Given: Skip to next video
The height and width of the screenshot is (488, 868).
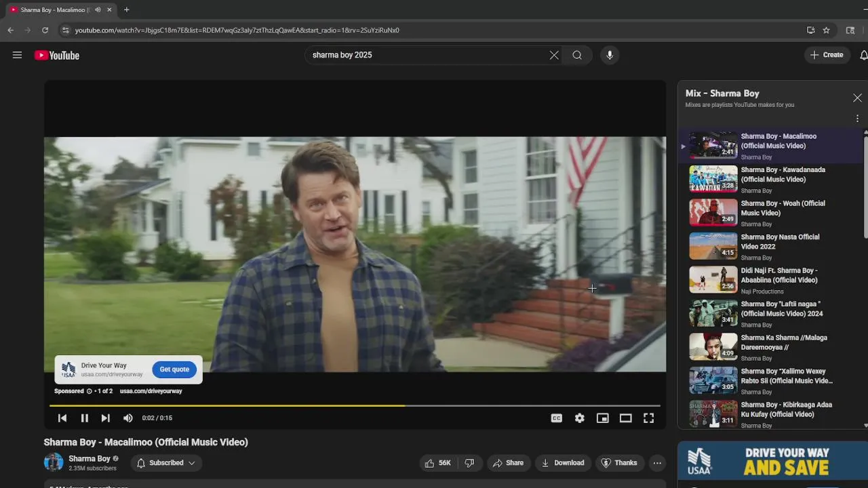Looking at the screenshot, I should [x=106, y=418].
